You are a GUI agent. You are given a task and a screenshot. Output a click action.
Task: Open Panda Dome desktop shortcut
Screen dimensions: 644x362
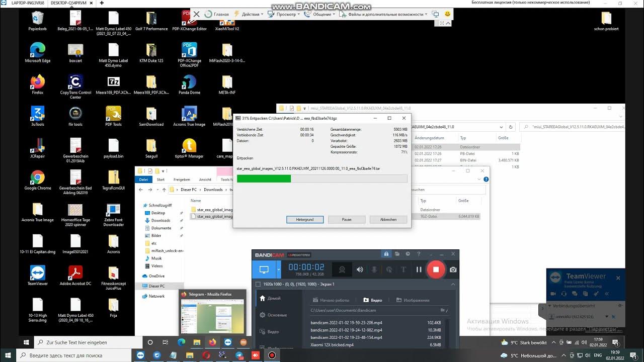[189, 84]
